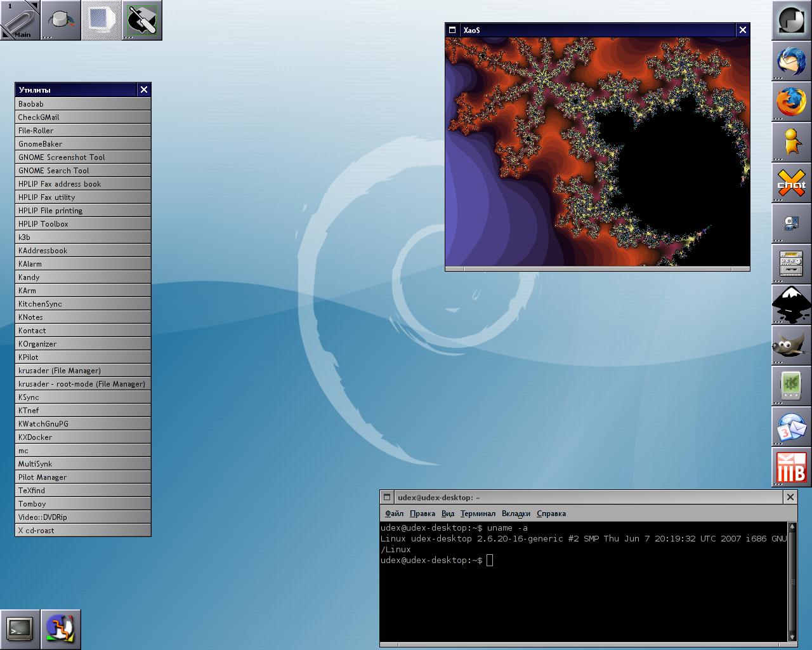Launch KitchenSync from the menu
812x650 pixels.
(x=83, y=303)
